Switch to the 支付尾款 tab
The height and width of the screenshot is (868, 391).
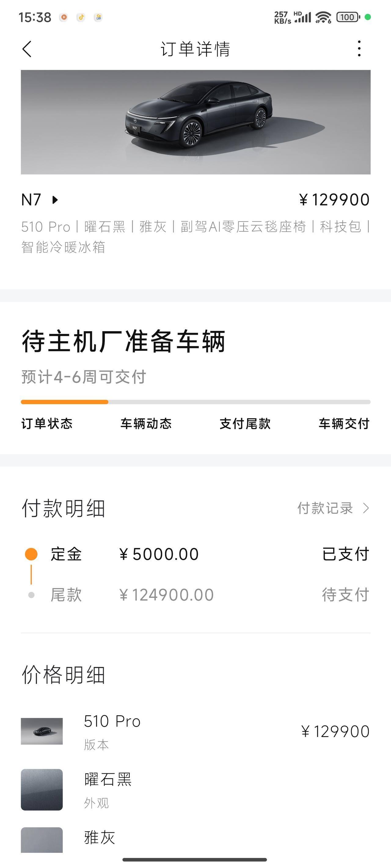tap(245, 424)
